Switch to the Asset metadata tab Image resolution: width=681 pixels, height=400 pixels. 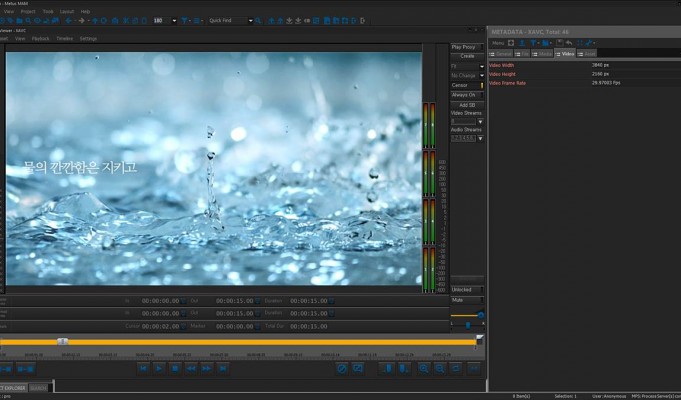point(586,53)
